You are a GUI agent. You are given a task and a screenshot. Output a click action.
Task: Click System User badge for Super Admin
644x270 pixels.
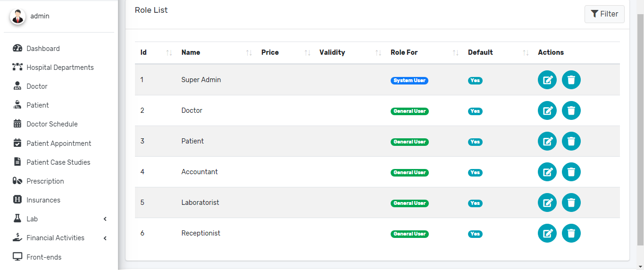[409, 81]
